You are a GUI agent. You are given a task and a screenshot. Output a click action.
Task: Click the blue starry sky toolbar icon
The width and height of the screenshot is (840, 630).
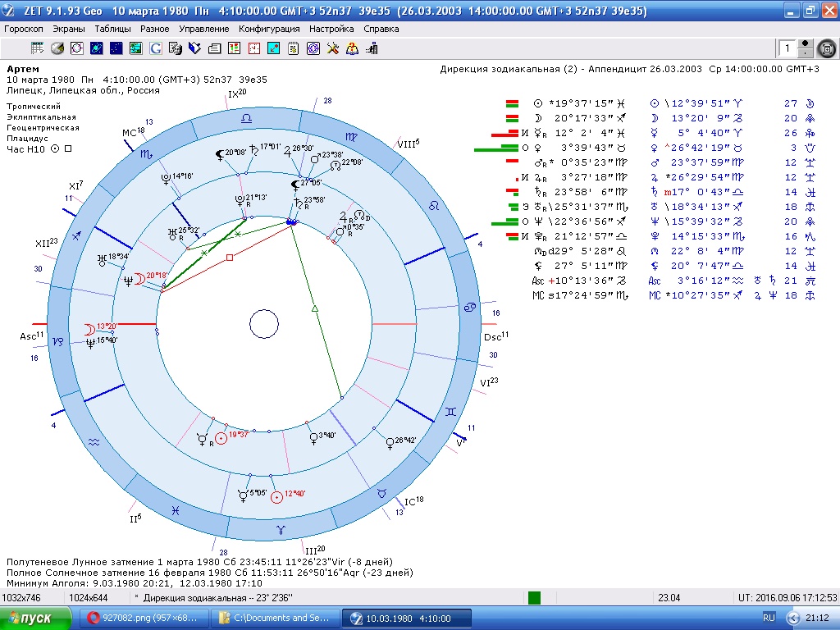[x=116, y=48]
